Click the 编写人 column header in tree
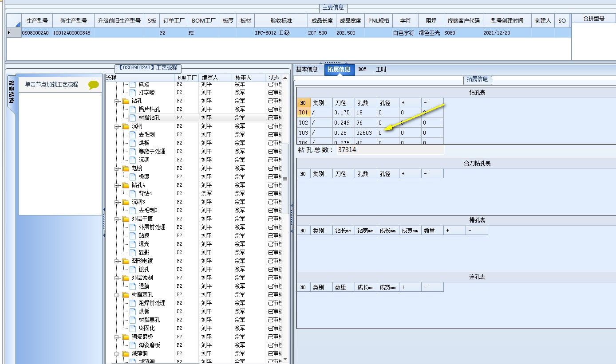616x364 pixels. pos(215,78)
